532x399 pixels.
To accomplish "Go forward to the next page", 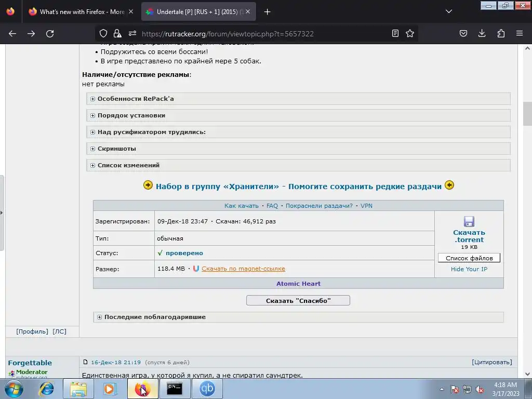I will click(x=31, y=34).
